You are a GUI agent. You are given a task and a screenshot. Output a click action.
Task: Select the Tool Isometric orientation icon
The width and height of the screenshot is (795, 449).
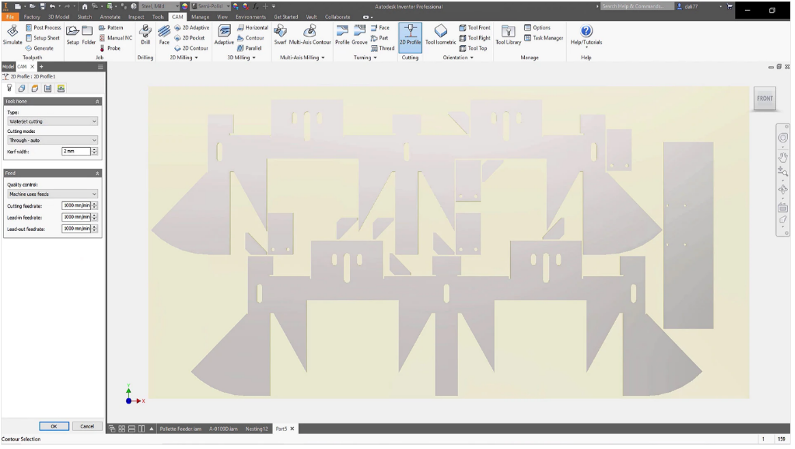click(x=440, y=34)
